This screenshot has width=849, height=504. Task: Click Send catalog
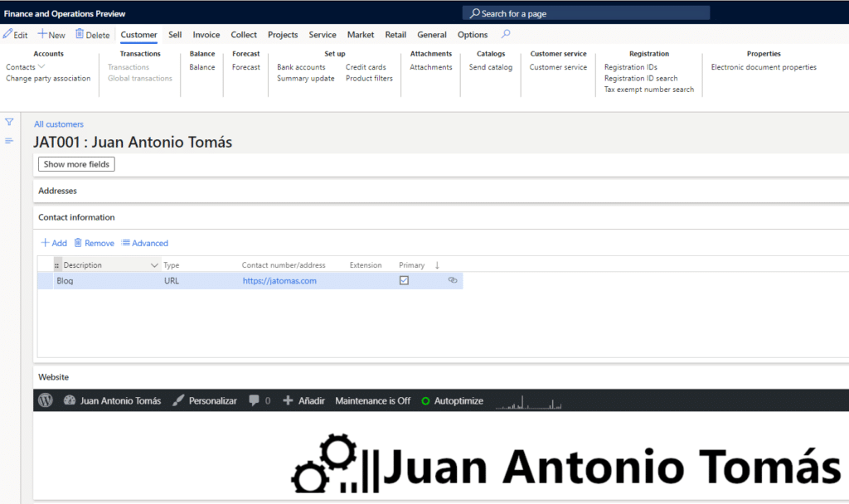coord(491,67)
